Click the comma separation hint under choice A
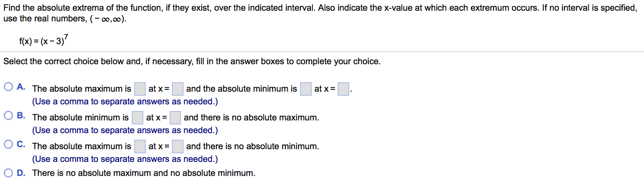This screenshot has width=644, height=194. 125,101
